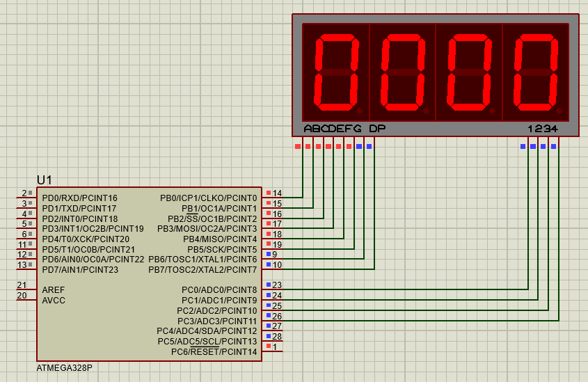Select the PB7/TOSC2/XTAL2/PCINT7 pin label
Screen dimensions: 588x382
[x=202, y=269]
